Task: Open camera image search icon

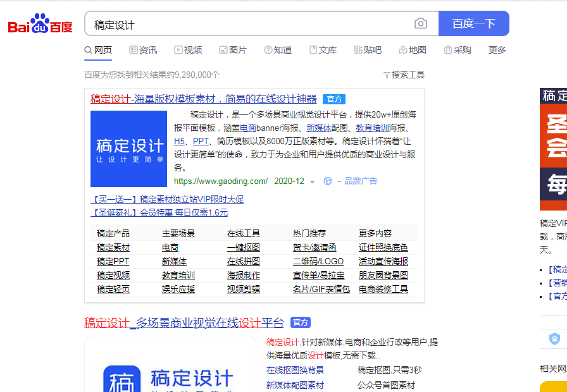Action: (x=421, y=23)
